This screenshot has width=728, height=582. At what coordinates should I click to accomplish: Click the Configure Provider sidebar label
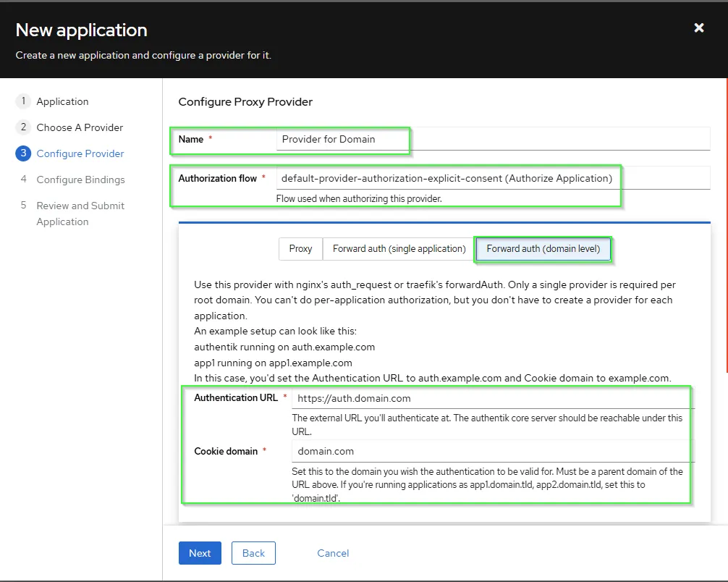click(x=80, y=153)
